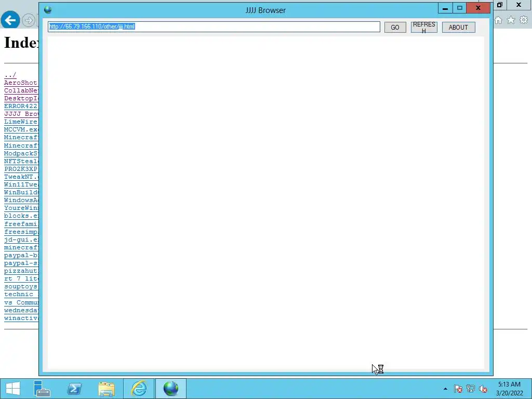This screenshot has width=532, height=399.
Task: Click the REFRESH button in JJJJ Browser
Action: [x=424, y=27]
